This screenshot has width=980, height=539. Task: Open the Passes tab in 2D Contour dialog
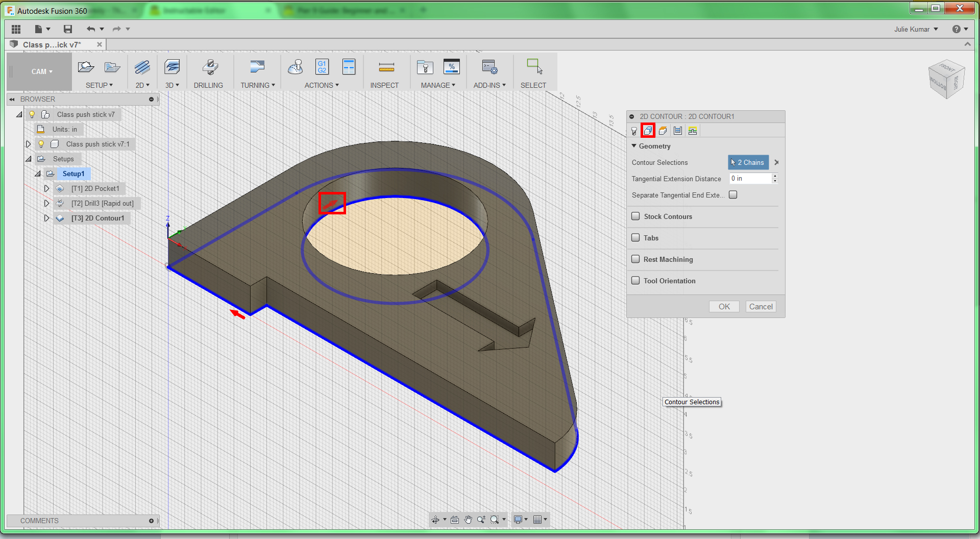(x=678, y=131)
